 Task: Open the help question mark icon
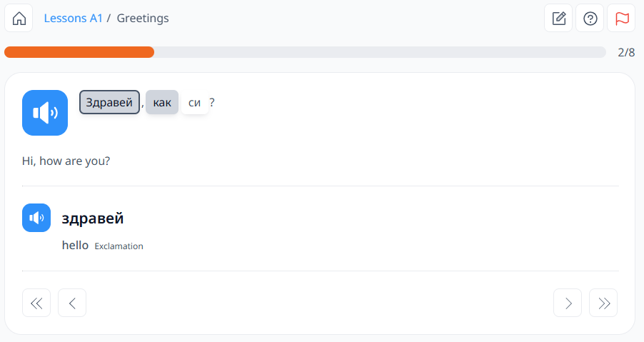(x=590, y=18)
